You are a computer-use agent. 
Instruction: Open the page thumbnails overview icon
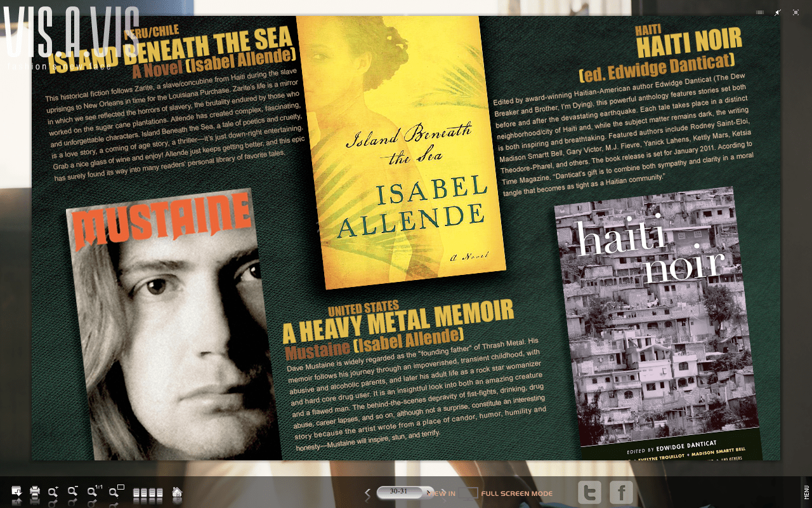148,492
